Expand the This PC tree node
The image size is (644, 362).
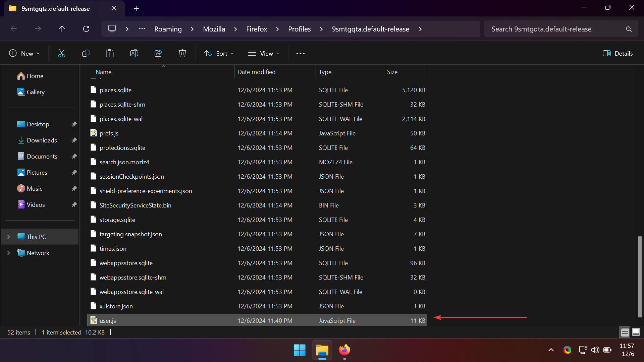[9, 237]
